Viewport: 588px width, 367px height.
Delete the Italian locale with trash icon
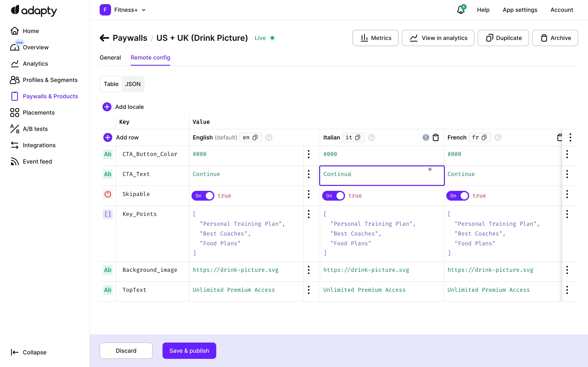[436, 137]
